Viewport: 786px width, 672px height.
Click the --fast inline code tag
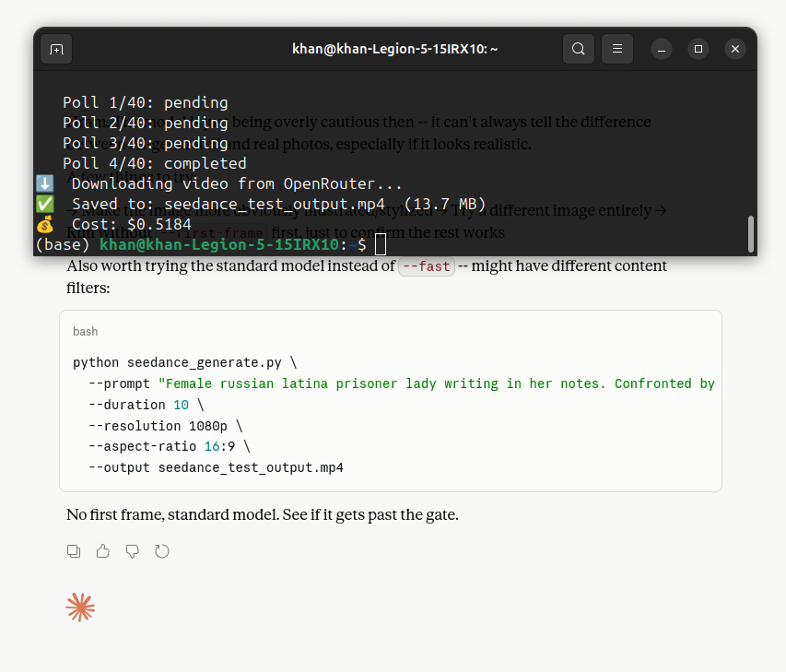click(427, 266)
